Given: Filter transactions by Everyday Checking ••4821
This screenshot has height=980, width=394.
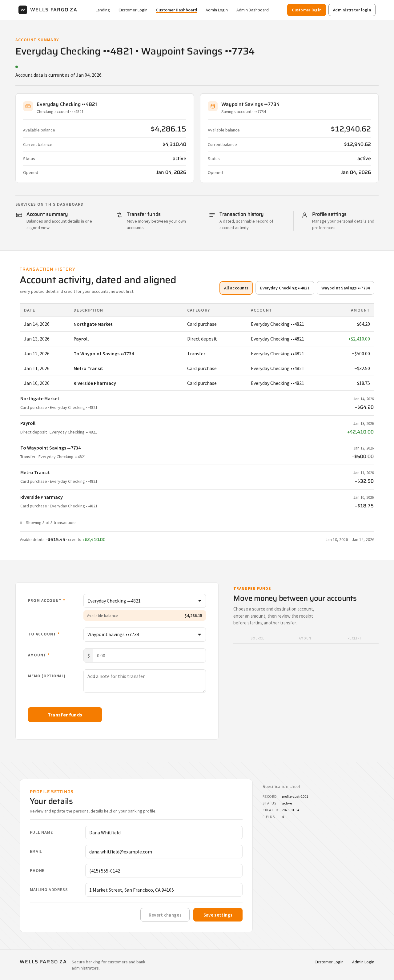Looking at the screenshot, I should click(x=285, y=288).
